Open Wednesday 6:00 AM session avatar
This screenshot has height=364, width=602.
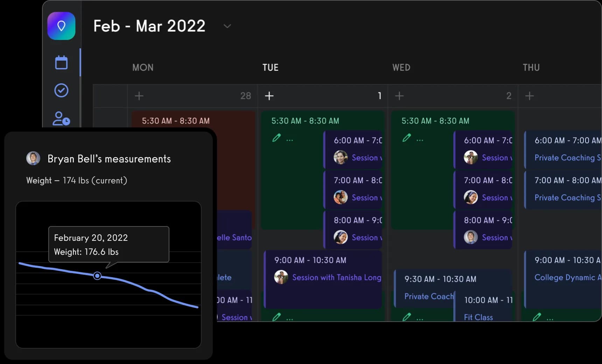tap(471, 157)
